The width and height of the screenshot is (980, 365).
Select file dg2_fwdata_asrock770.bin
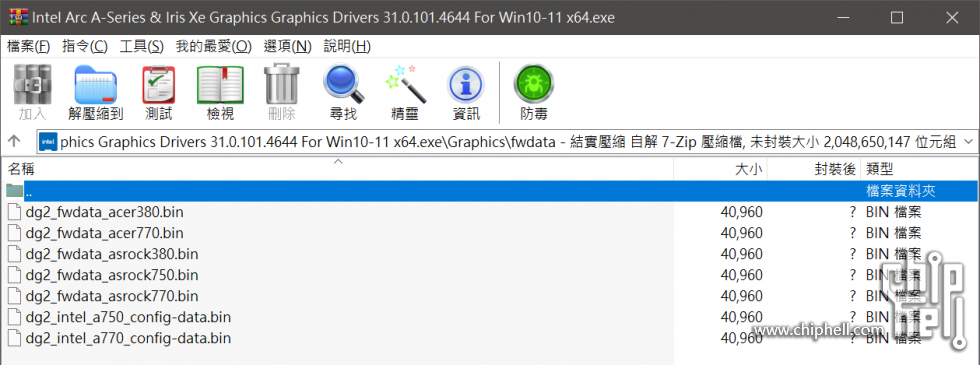pos(112,296)
